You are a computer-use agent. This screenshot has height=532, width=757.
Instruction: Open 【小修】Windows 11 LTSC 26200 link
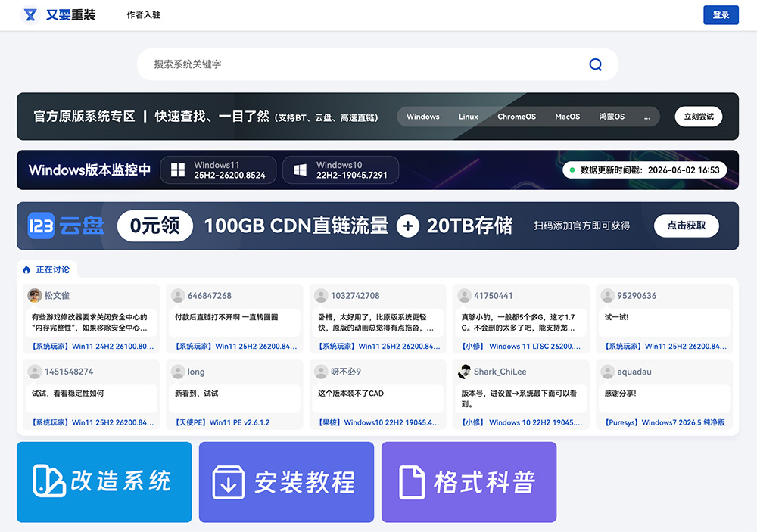521,346
